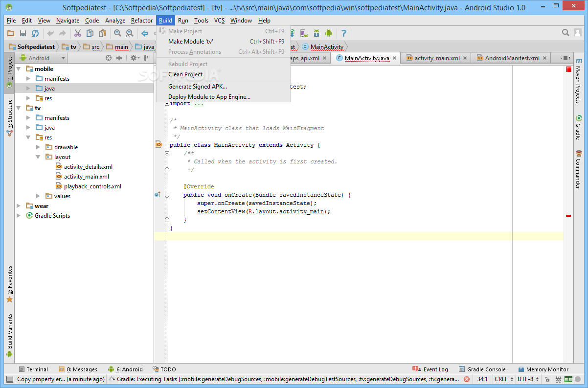Collapse the tv res folder
The height and width of the screenshot is (388, 588).
coord(28,137)
